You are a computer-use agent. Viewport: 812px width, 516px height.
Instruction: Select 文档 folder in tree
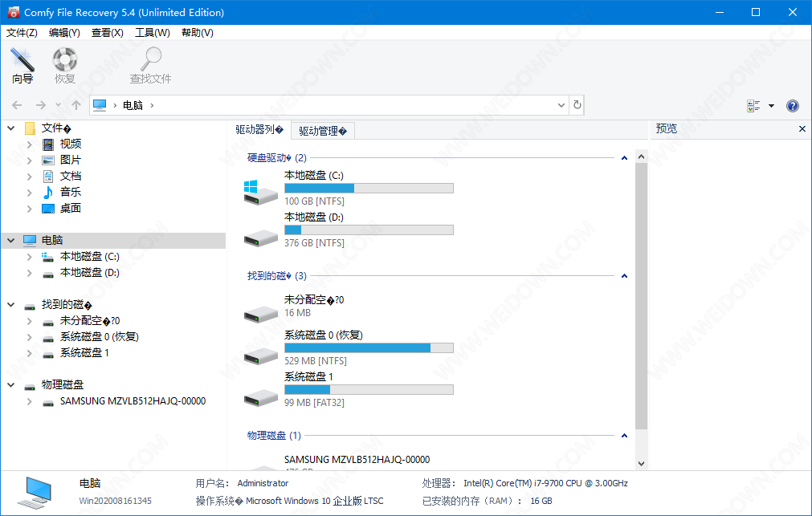[71, 176]
